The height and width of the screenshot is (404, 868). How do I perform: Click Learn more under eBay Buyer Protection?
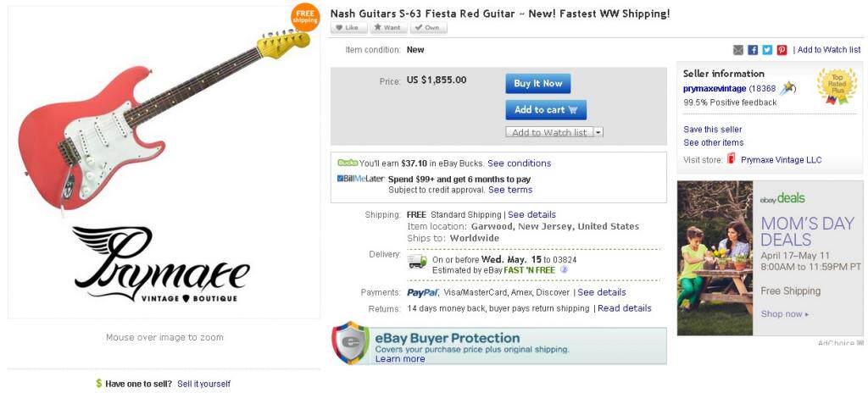click(x=400, y=359)
